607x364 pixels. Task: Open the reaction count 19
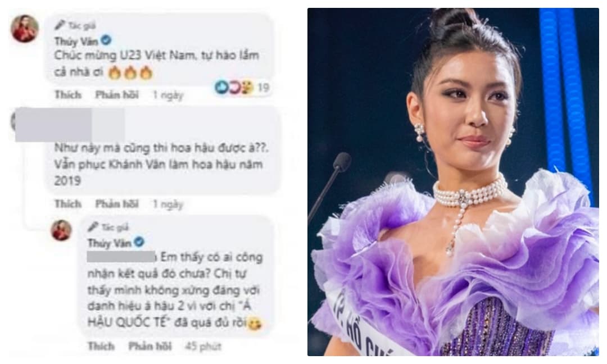[263, 88]
